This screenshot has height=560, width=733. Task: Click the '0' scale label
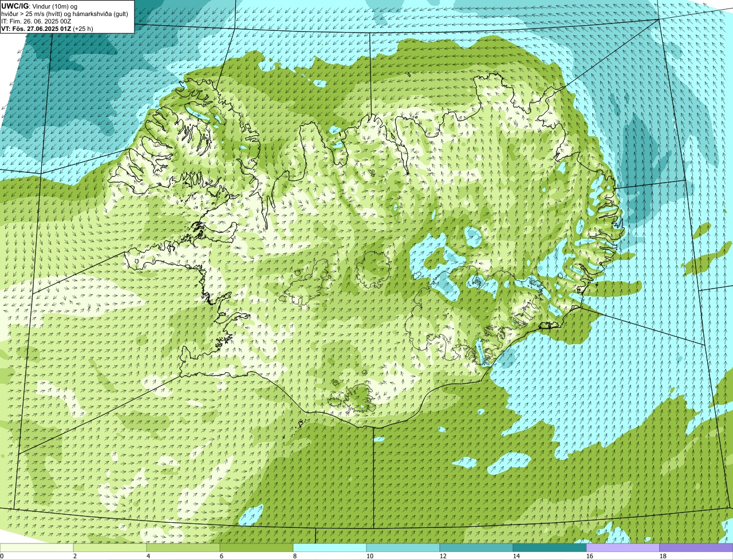coord(2,556)
